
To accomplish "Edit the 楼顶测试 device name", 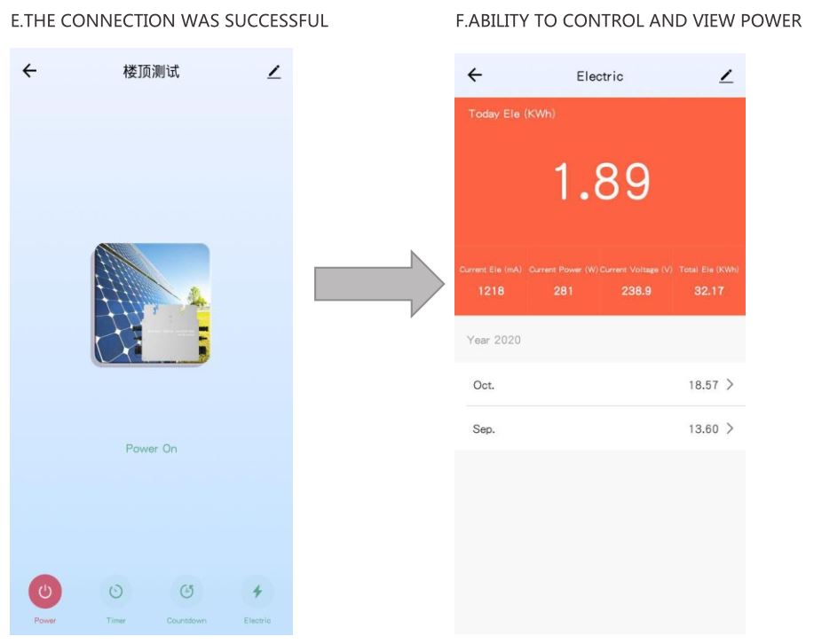I will pos(273,72).
